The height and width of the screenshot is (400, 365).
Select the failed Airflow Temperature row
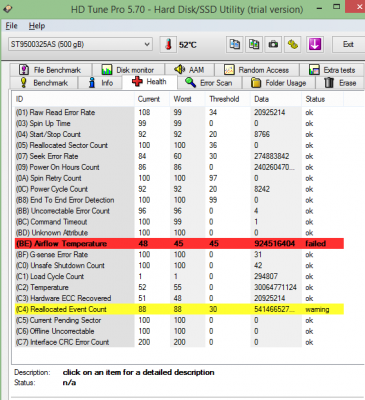pos(179,243)
